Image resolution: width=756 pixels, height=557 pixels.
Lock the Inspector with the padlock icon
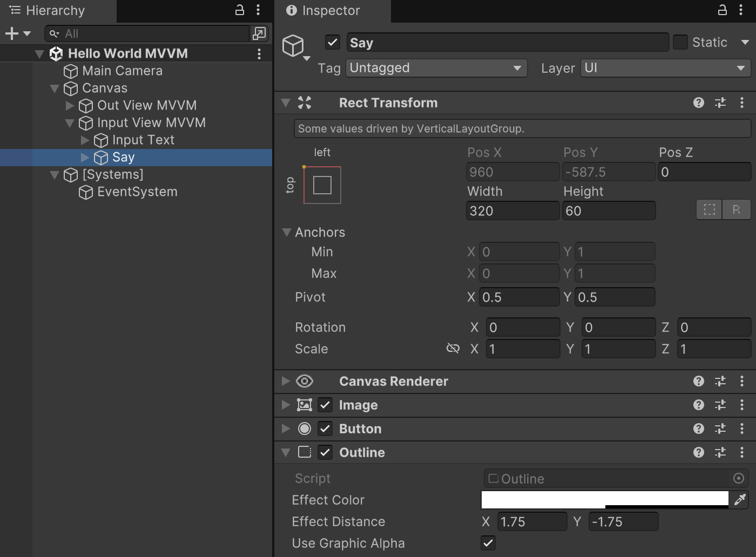tap(722, 10)
